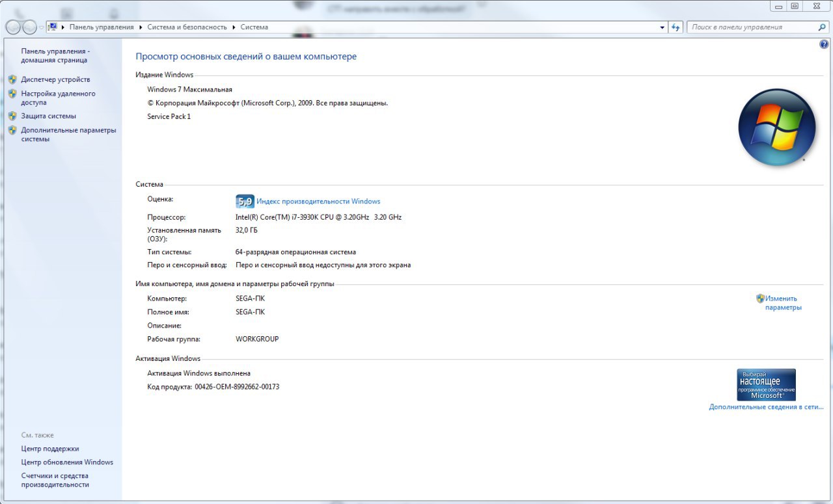Click the heading 'Просмотр основных сведений о вашем компьютере'
The width and height of the screenshot is (833, 504).
(246, 57)
